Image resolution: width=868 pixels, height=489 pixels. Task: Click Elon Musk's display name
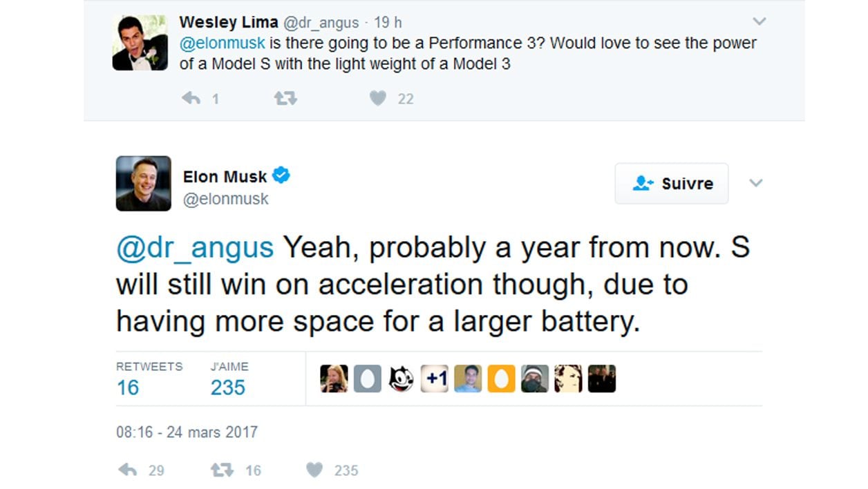[225, 177]
